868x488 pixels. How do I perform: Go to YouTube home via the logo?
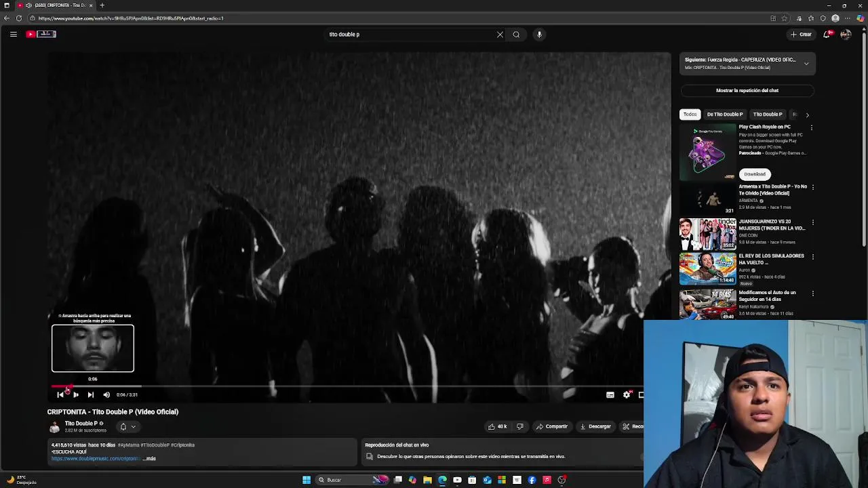41,34
